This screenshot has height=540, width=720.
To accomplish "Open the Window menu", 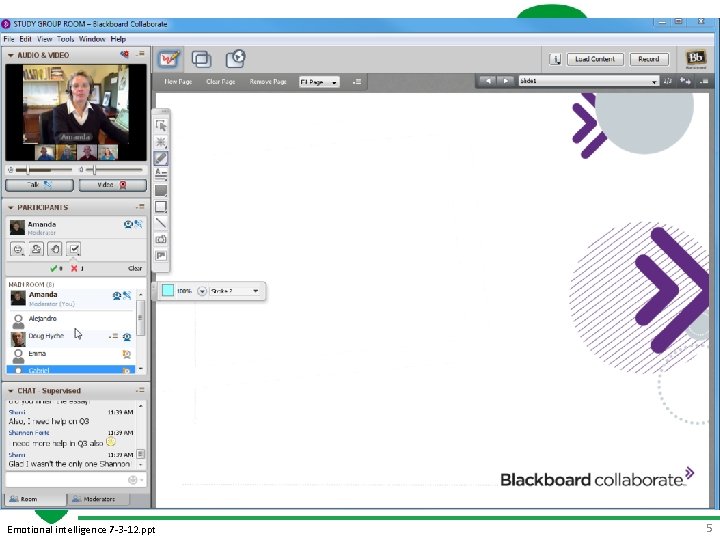I will pos(92,39).
